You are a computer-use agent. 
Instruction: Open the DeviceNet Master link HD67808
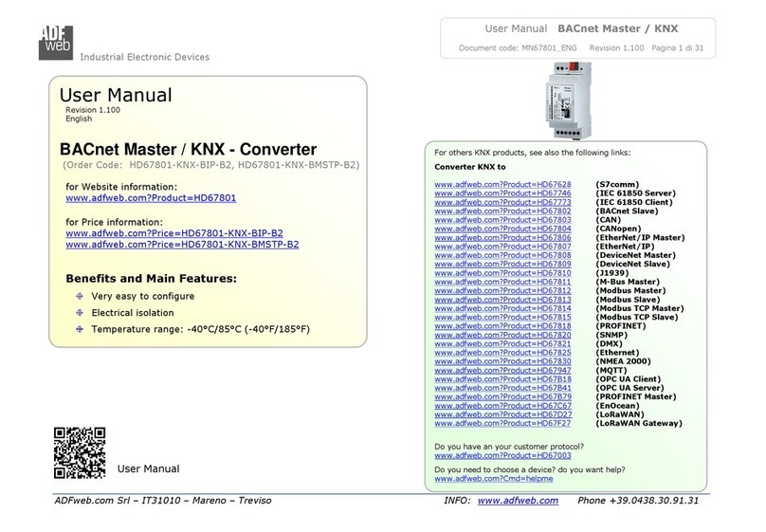502,255
